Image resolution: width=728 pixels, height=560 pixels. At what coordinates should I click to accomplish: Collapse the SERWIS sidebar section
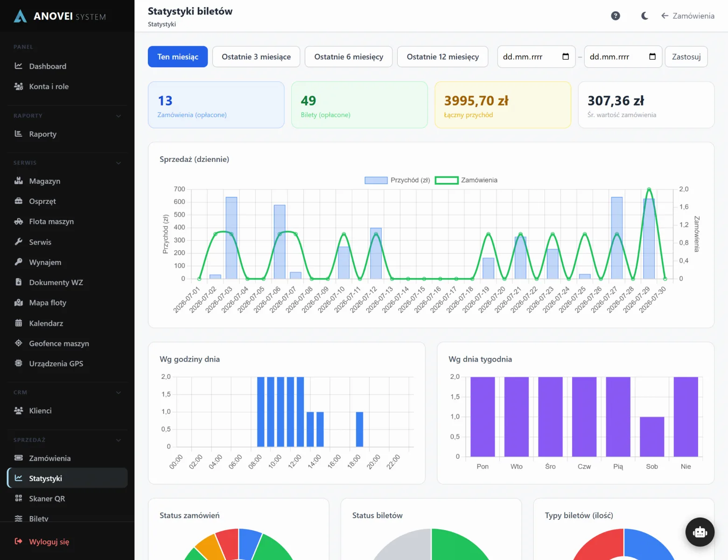[x=119, y=163]
